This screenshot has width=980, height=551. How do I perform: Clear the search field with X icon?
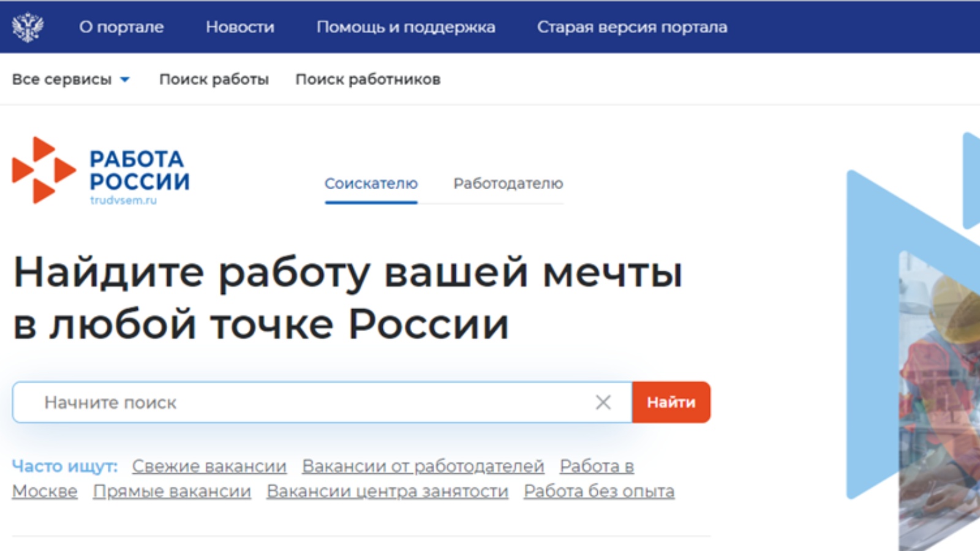[603, 402]
